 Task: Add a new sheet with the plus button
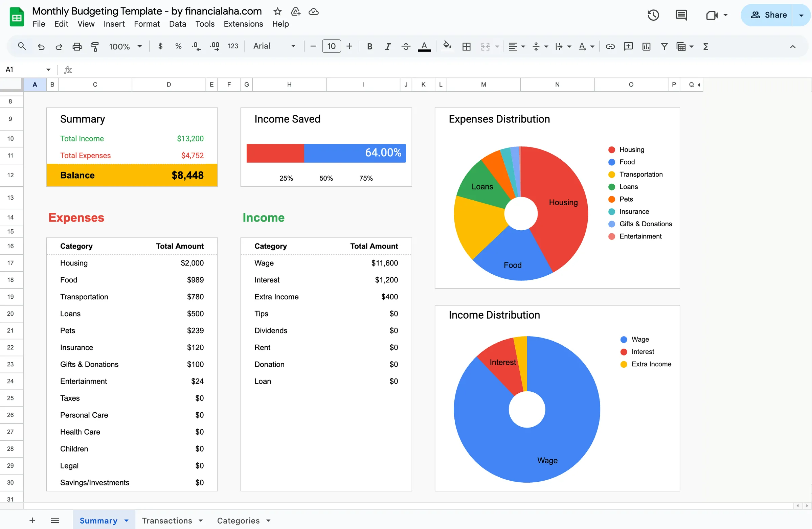[x=32, y=520]
